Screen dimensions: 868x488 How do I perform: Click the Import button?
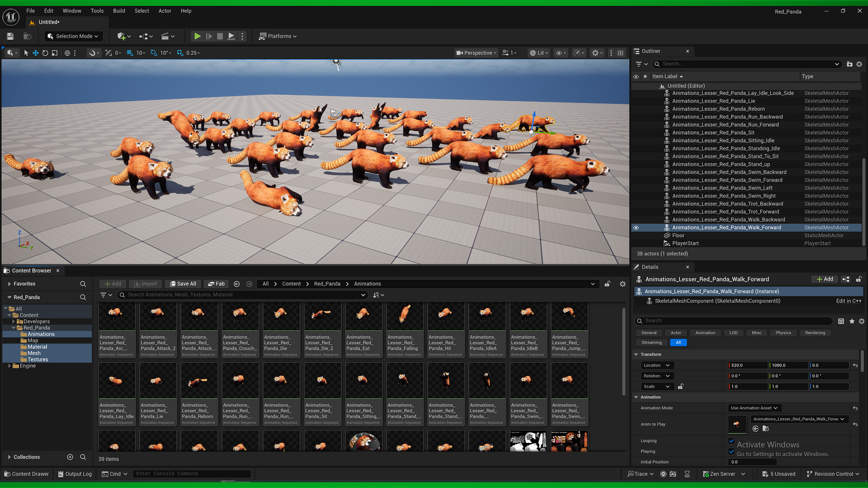(x=145, y=284)
